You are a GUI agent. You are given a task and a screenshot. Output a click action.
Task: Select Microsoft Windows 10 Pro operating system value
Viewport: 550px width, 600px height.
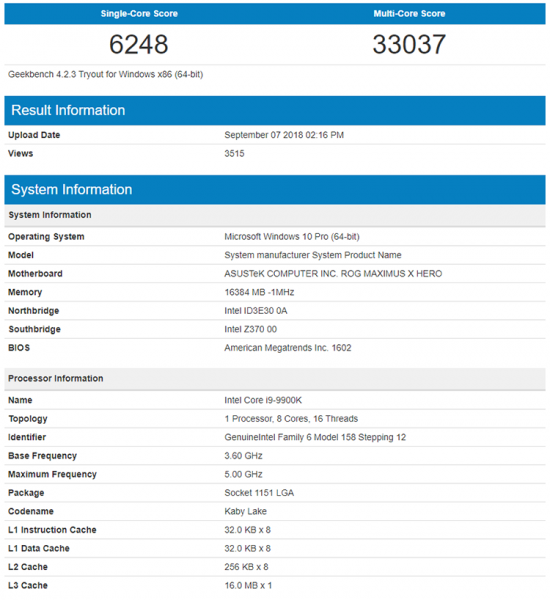[292, 237]
